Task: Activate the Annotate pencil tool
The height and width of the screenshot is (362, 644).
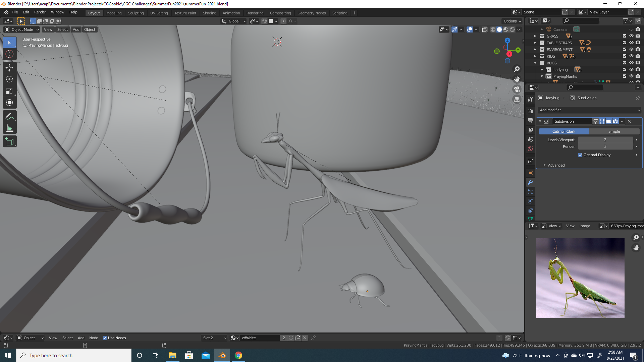Action: (x=9, y=116)
